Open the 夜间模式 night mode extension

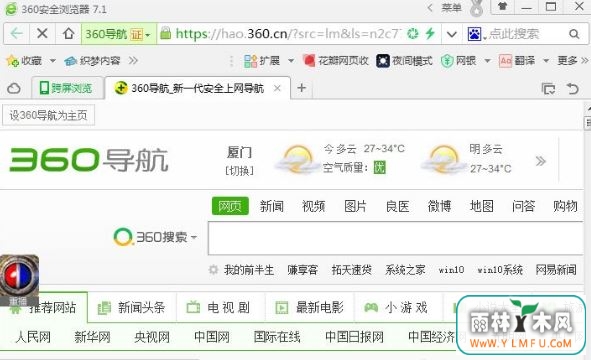[x=404, y=61]
